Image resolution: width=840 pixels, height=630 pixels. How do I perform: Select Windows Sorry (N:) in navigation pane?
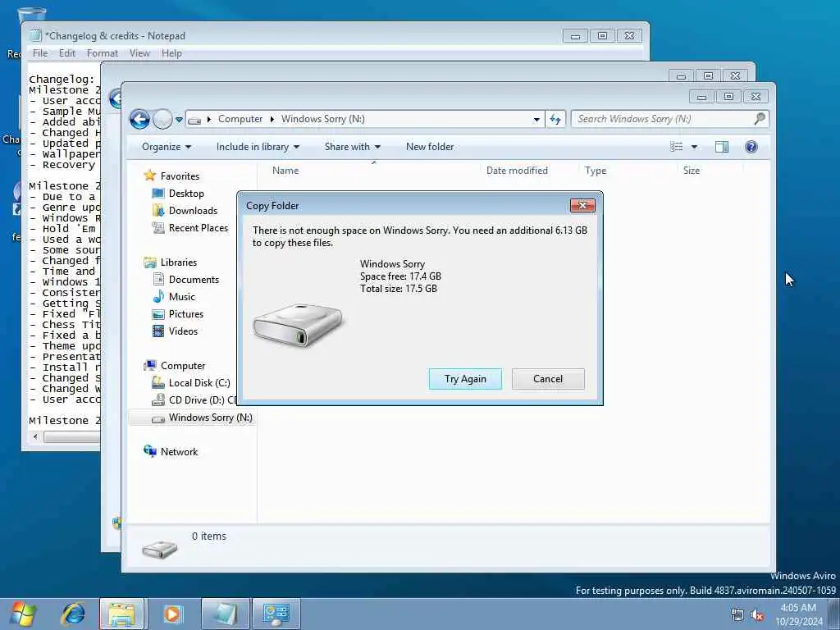point(210,418)
